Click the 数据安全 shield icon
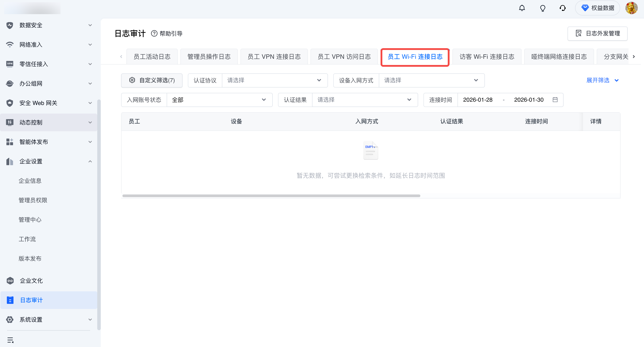Screen dimensions: 644x347 tap(10, 25)
